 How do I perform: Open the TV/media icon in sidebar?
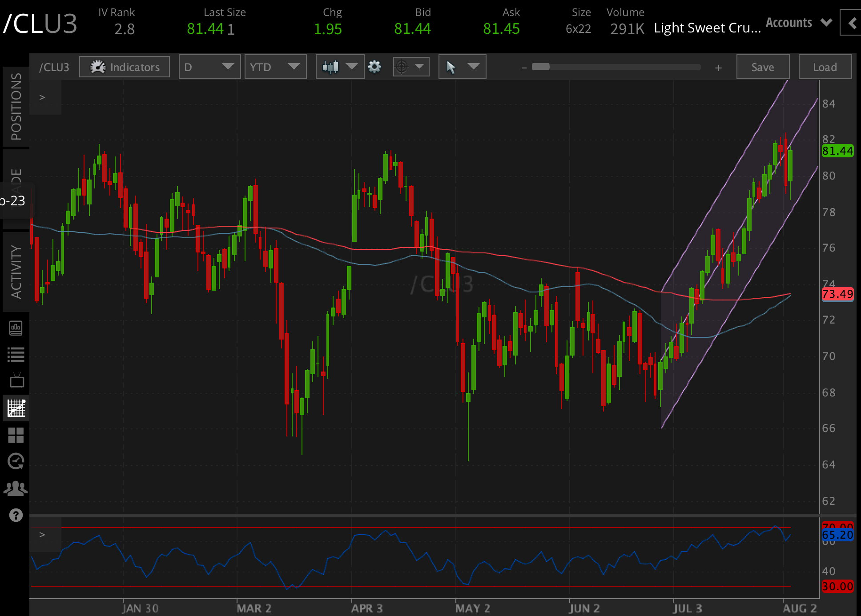[x=16, y=381]
